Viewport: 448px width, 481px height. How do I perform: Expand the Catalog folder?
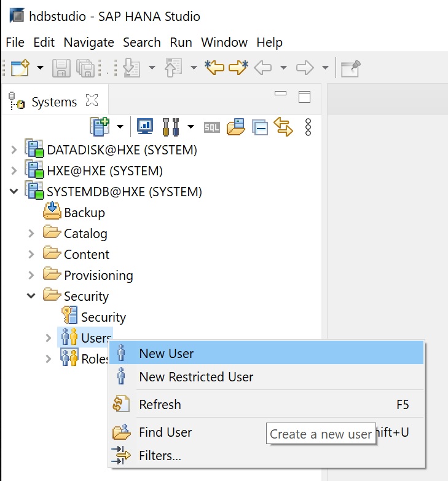pyautogui.click(x=31, y=234)
